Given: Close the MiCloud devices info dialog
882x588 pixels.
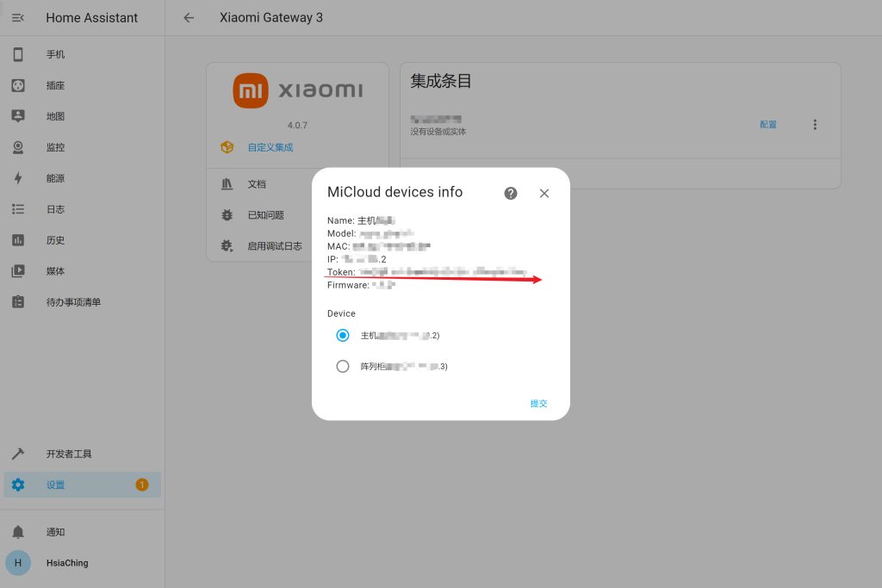Looking at the screenshot, I should pos(544,194).
